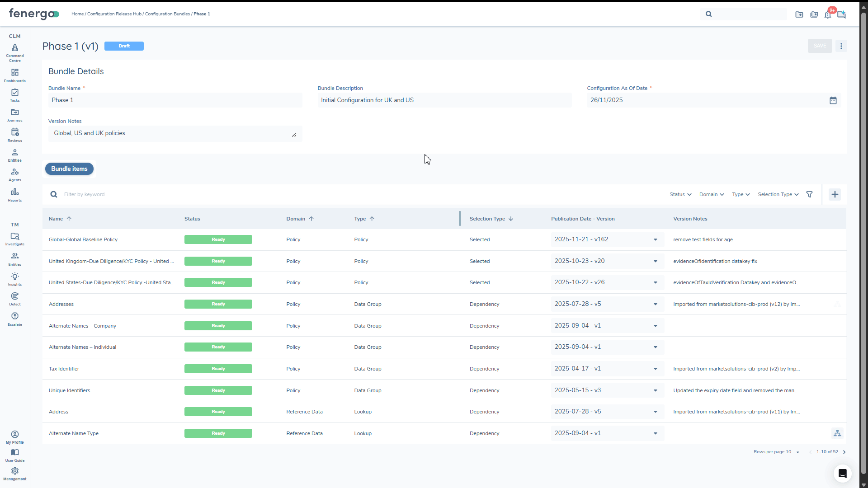Select the Bundle items tab
The height and width of the screenshot is (488, 868).
click(69, 169)
